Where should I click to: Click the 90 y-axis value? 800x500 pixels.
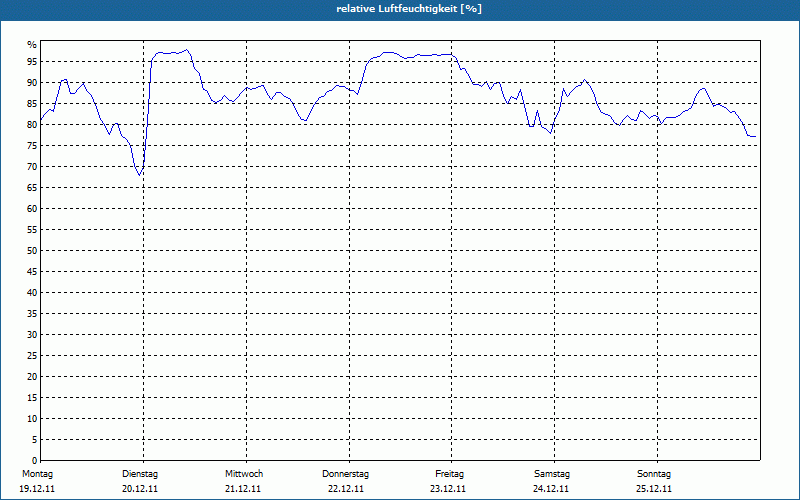point(32,83)
